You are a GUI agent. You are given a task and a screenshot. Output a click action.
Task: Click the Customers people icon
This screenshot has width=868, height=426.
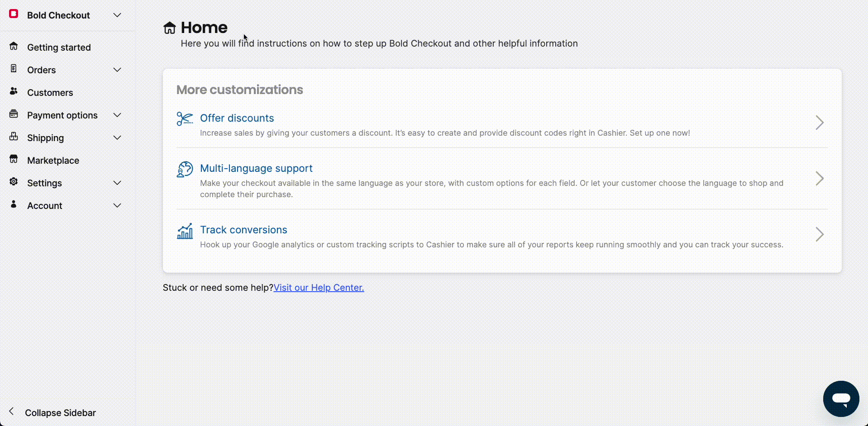click(x=14, y=91)
